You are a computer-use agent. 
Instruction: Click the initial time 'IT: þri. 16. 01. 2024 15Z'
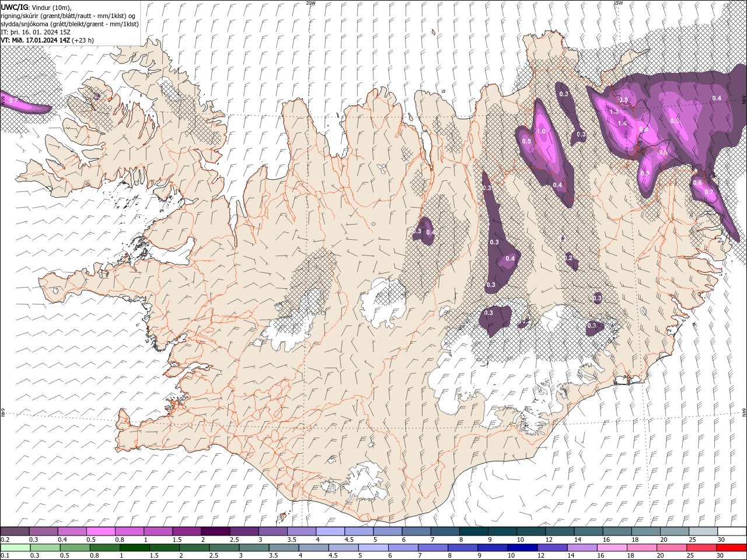pos(36,32)
